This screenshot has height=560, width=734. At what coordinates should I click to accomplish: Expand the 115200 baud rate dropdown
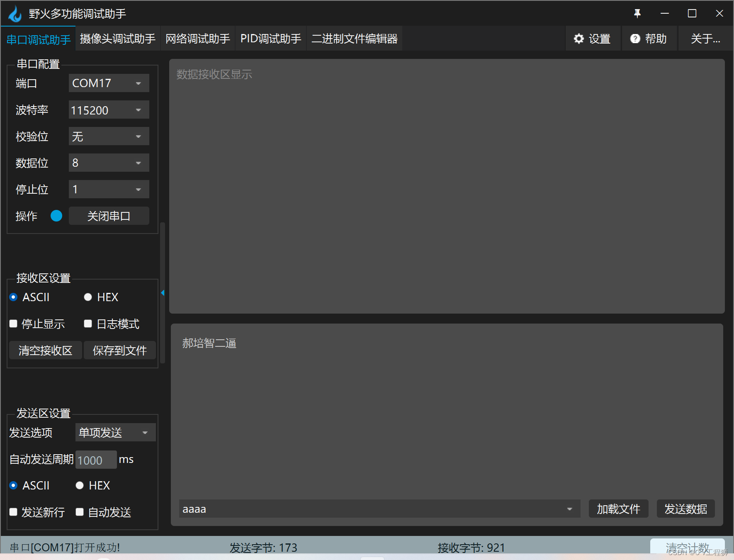pos(109,110)
